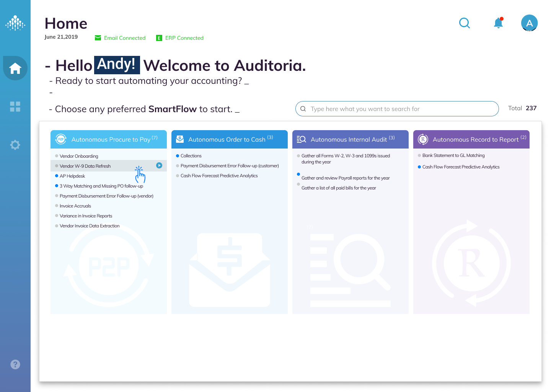Select Cash Flow Forecast in Order to Cash
Image resolution: width=551 pixels, height=392 pixels.
click(219, 176)
